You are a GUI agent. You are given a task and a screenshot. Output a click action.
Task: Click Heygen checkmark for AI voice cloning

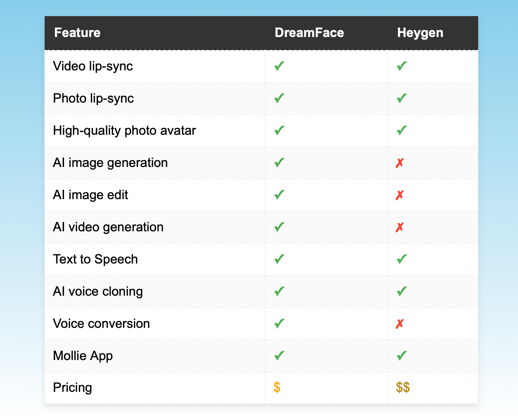click(402, 292)
